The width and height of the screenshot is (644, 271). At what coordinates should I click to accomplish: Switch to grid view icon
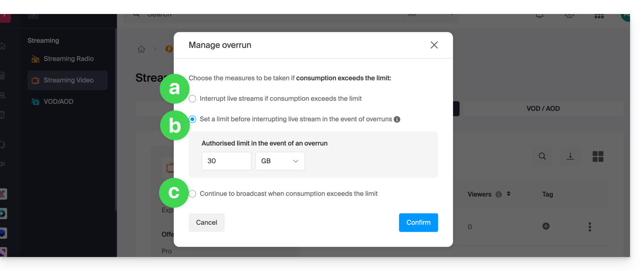point(598,157)
